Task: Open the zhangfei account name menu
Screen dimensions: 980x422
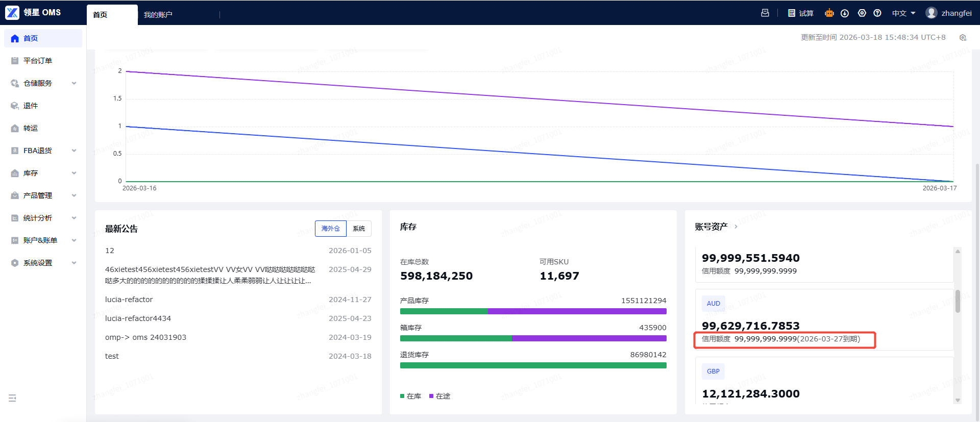Action: coord(957,13)
